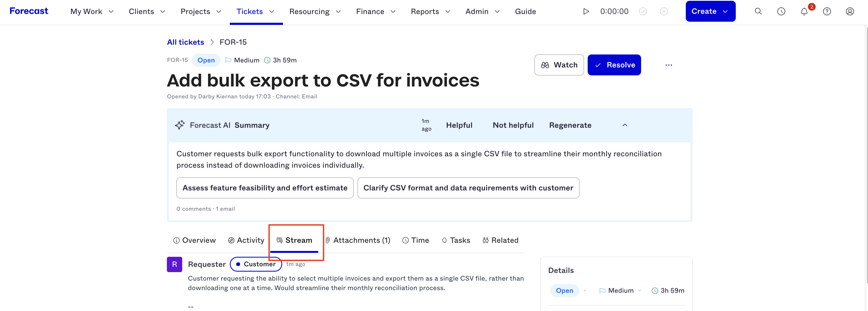Viewport: 868px width, 311px height.
Task: Open user profile icon
Action: tap(850, 11)
